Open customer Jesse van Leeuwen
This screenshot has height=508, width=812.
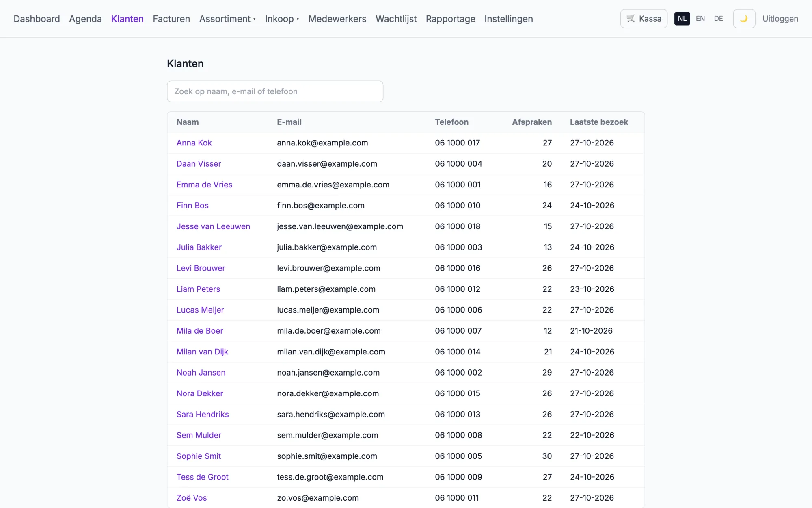[213, 226]
